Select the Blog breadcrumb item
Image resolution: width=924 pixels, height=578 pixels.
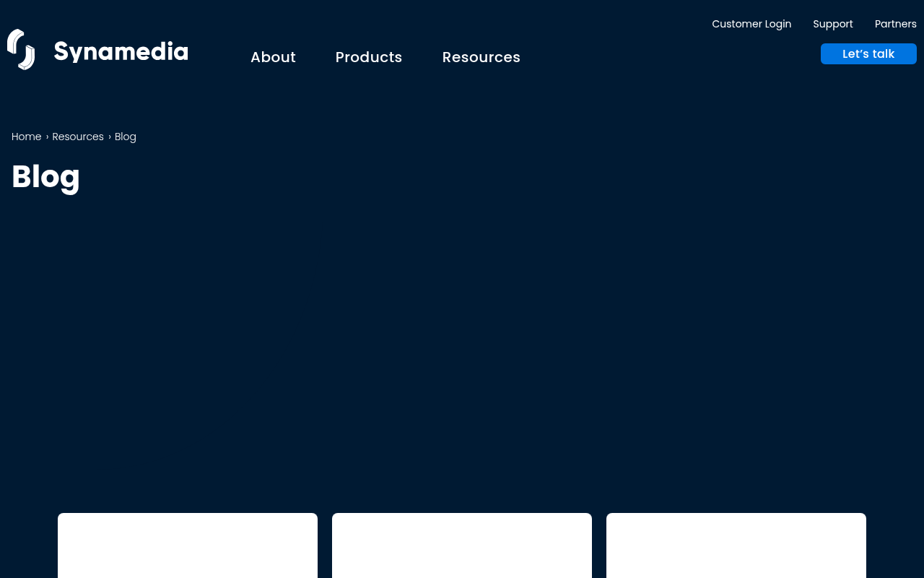pos(126,137)
